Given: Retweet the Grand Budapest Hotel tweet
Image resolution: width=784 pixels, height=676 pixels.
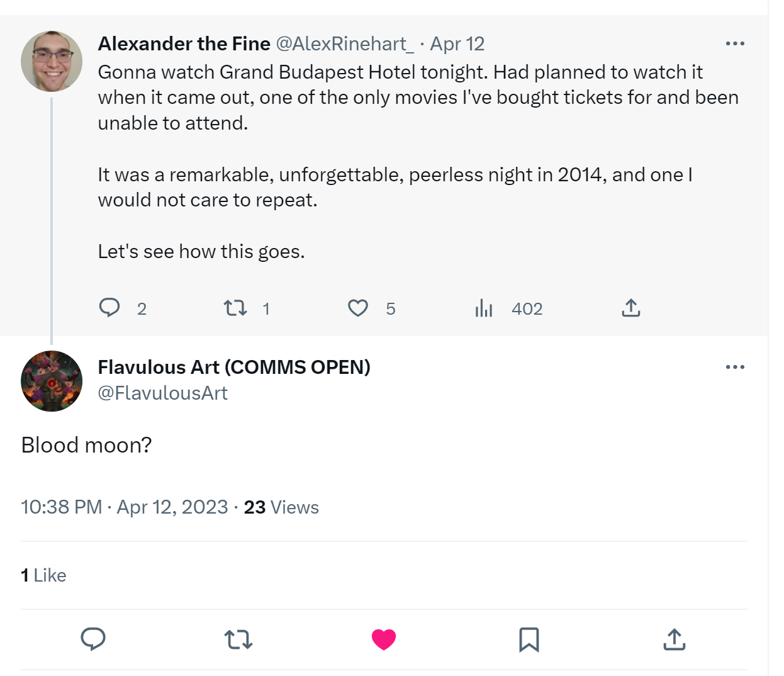Looking at the screenshot, I should coord(235,308).
